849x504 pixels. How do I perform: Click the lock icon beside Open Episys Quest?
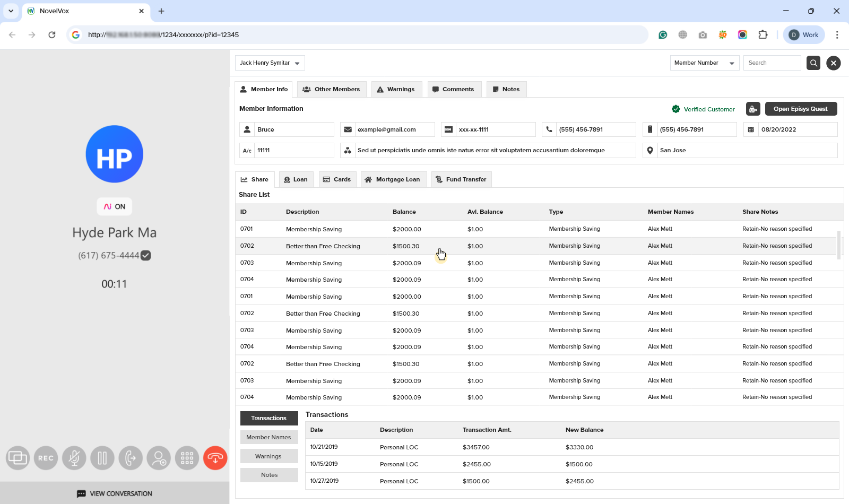click(x=753, y=109)
